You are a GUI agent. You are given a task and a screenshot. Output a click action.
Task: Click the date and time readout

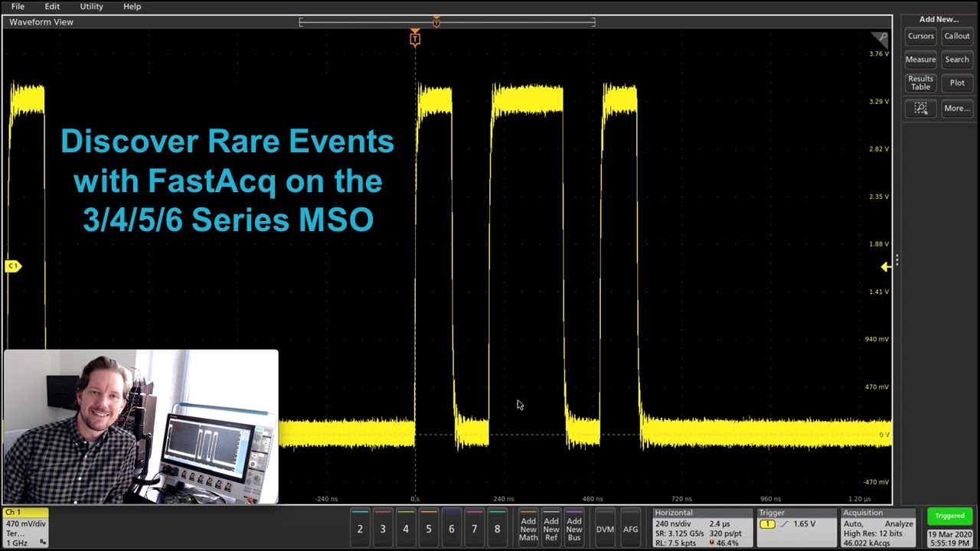[x=949, y=538]
